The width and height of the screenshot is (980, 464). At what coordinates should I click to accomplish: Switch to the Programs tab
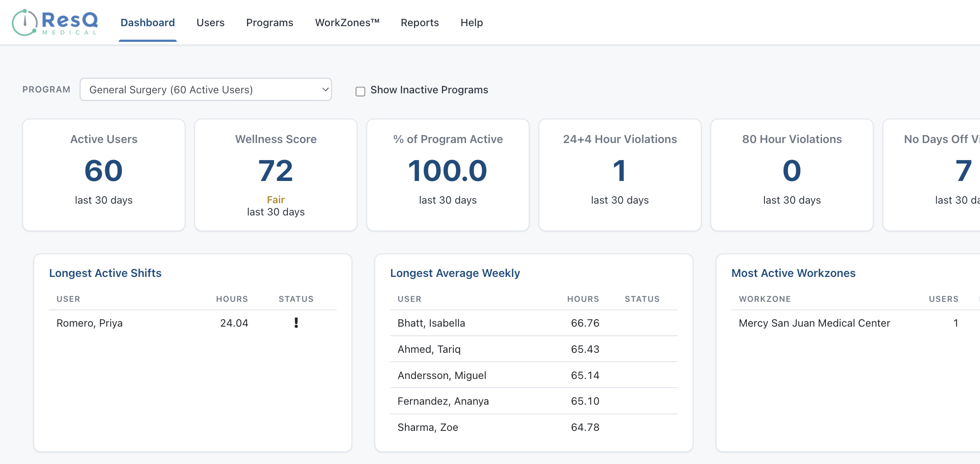[270, 23]
